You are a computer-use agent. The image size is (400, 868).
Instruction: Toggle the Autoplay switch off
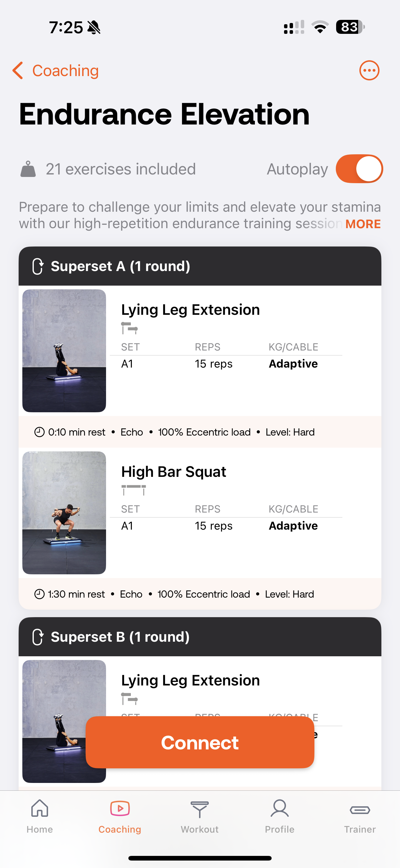pos(359,169)
